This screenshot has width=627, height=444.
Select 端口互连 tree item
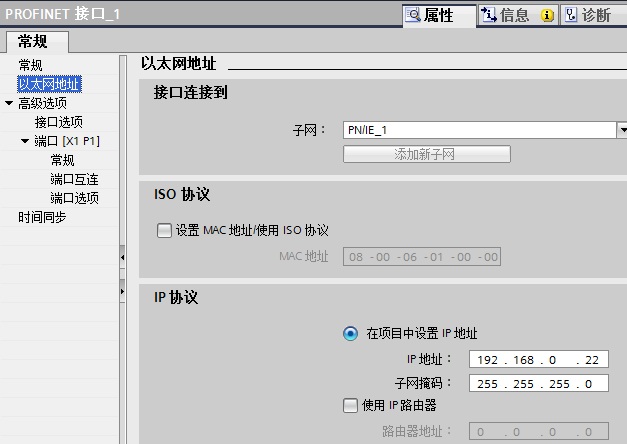pos(74,179)
